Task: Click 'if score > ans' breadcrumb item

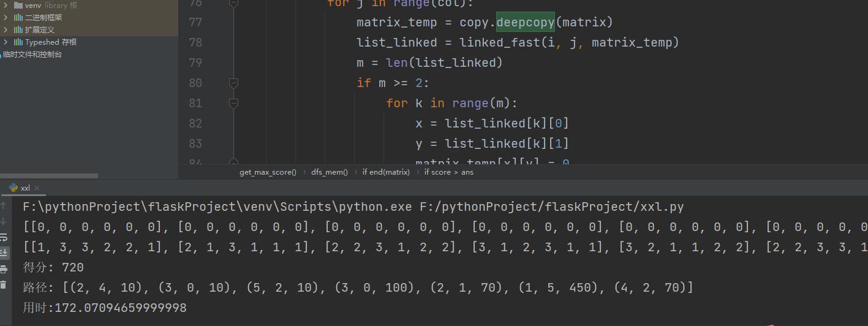Action: 448,172
